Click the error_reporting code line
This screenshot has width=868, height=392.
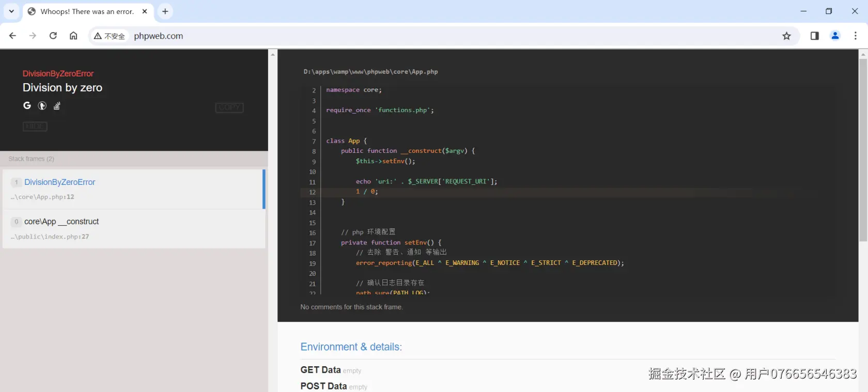(x=490, y=263)
